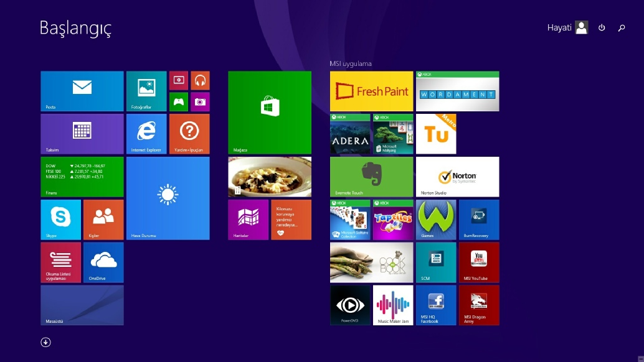
Task: Open the Kişiler people tile
Action: pos(103,220)
